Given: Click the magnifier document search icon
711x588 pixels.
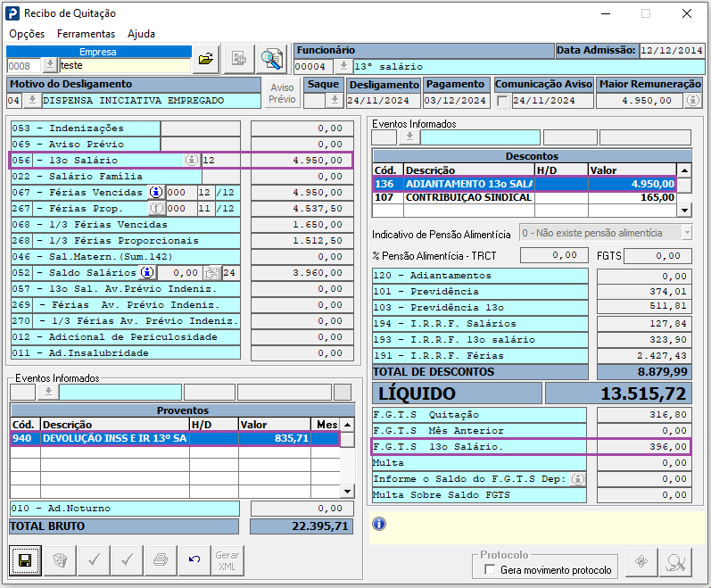Looking at the screenshot, I should point(271,59).
